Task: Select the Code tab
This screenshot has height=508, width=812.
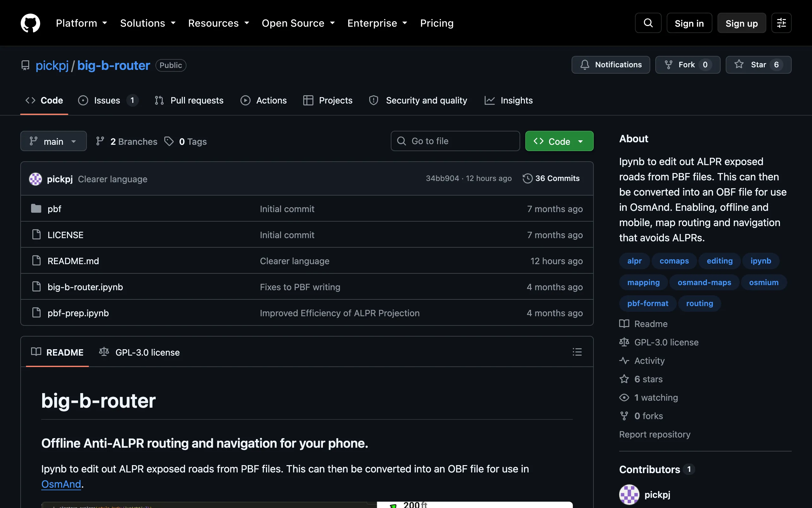Action: point(44,100)
